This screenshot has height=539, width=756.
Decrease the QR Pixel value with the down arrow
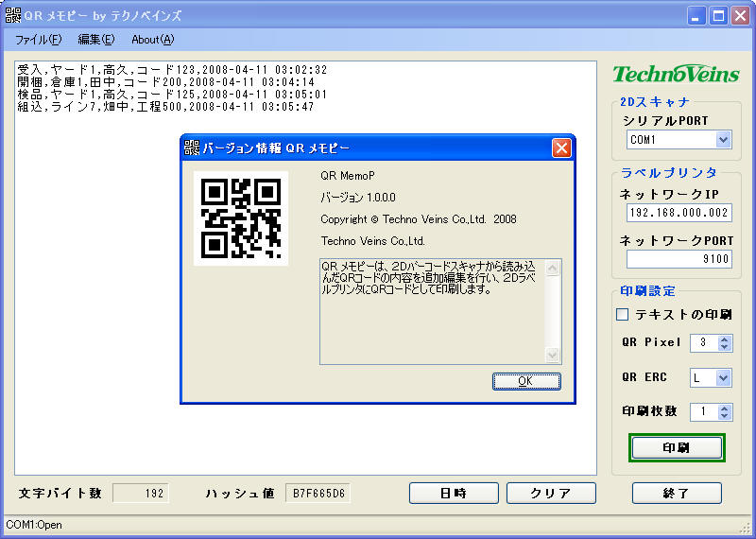724,347
